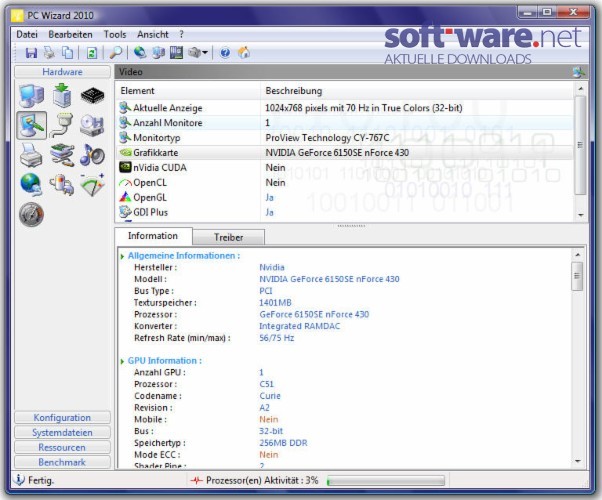Select the Grafikkarte row
602x500 pixels.
click(344, 153)
